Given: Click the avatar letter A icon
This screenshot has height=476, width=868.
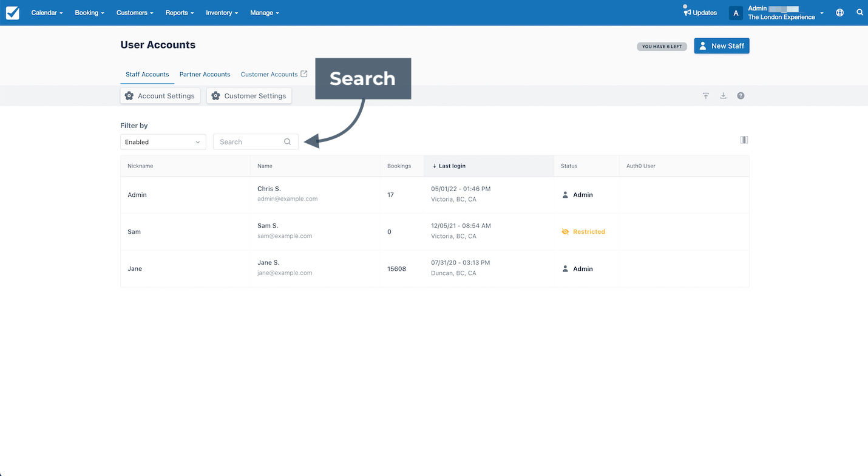Looking at the screenshot, I should click(736, 13).
